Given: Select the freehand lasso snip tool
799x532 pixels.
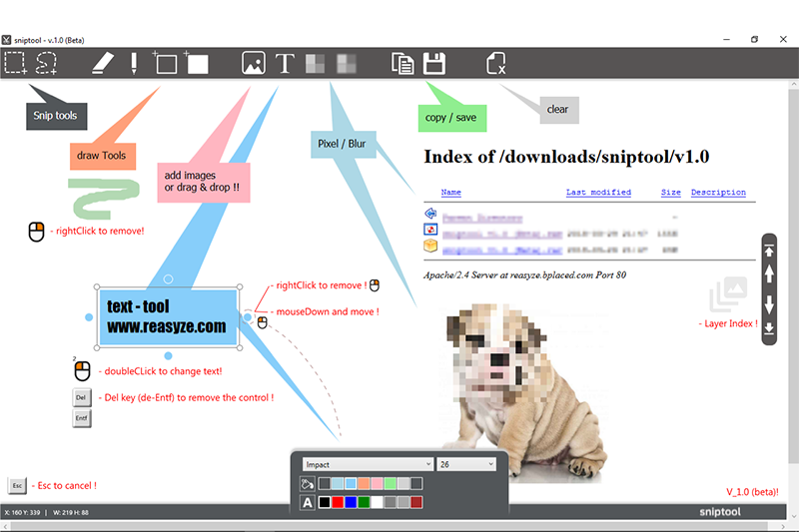Looking at the screenshot, I should (46, 63).
